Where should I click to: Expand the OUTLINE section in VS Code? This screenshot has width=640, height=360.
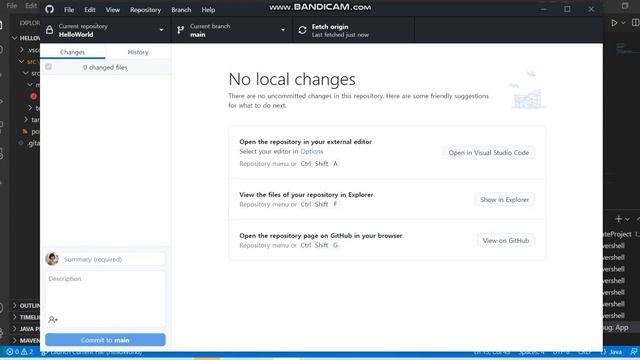[x=15, y=305]
